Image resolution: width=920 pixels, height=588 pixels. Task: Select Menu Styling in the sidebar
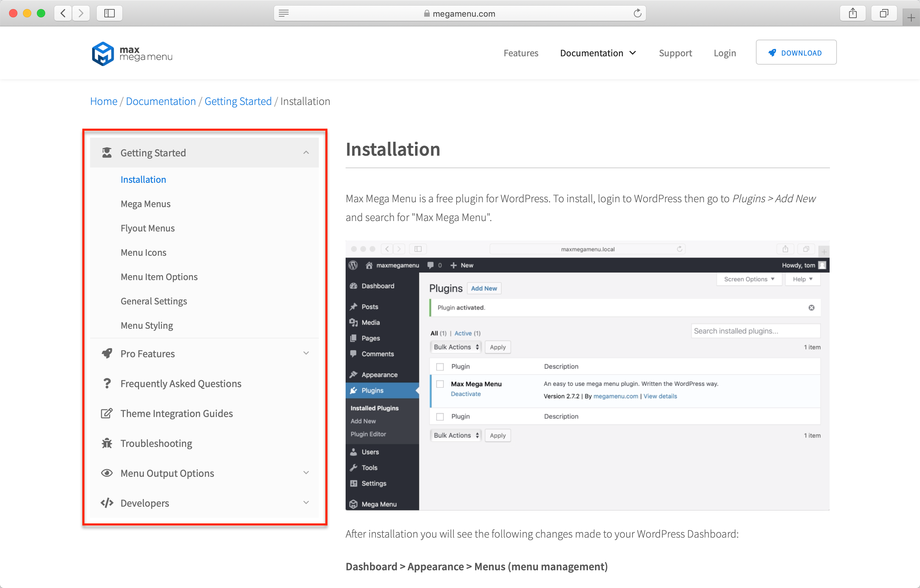tap(147, 325)
